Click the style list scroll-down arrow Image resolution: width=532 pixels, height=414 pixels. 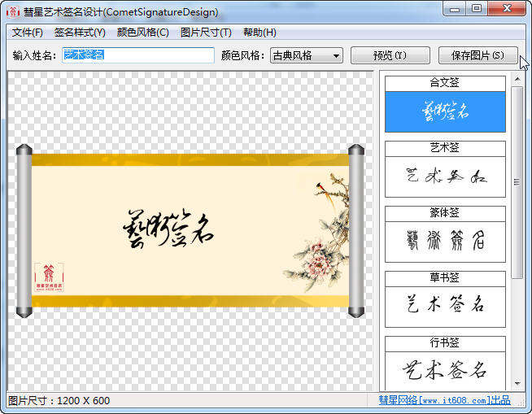tap(517, 383)
